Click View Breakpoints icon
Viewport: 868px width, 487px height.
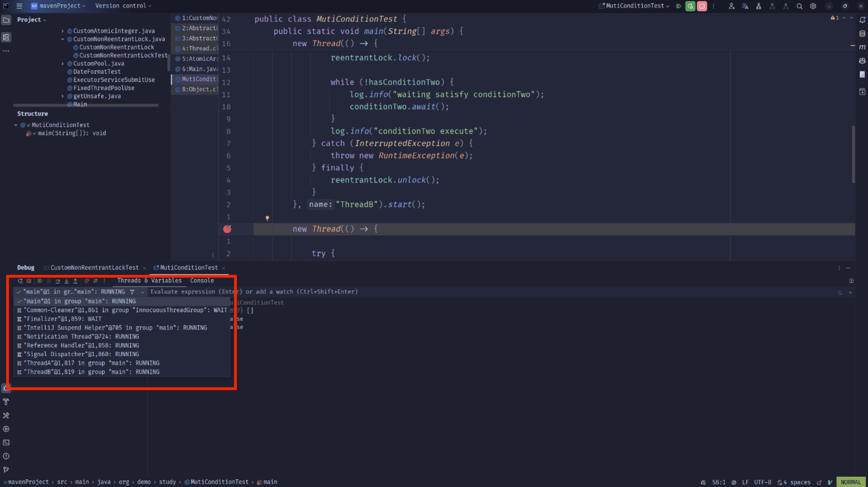coord(87,281)
